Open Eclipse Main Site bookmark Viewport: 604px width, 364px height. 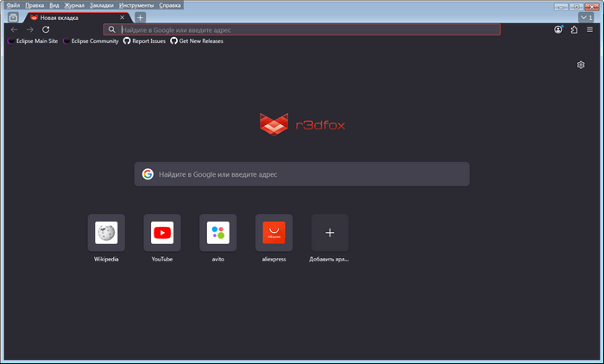(33, 41)
